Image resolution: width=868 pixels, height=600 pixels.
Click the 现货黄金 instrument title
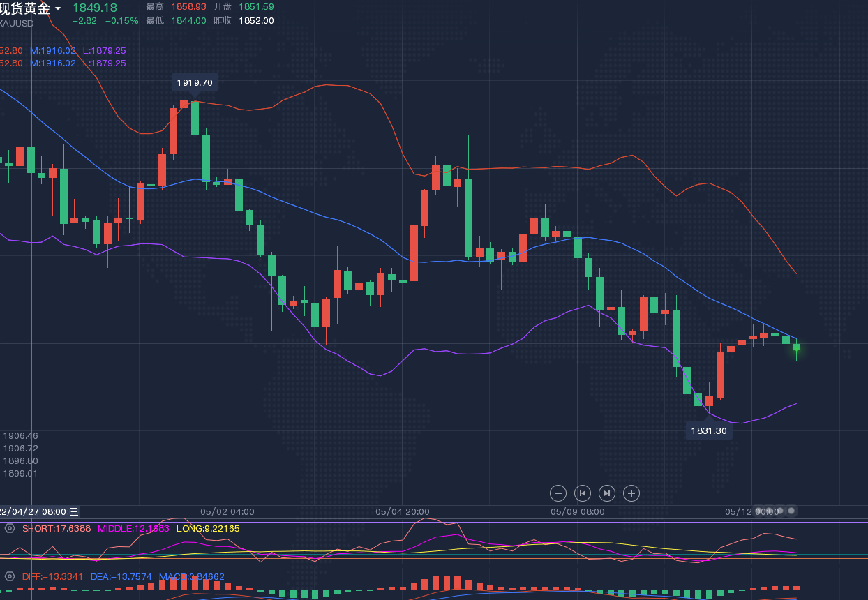25,9
